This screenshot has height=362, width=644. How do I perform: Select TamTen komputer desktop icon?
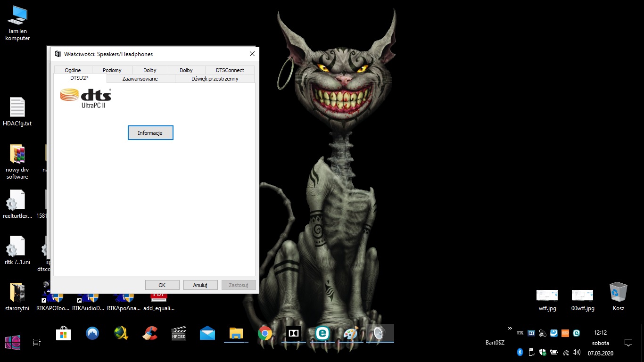click(17, 23)
